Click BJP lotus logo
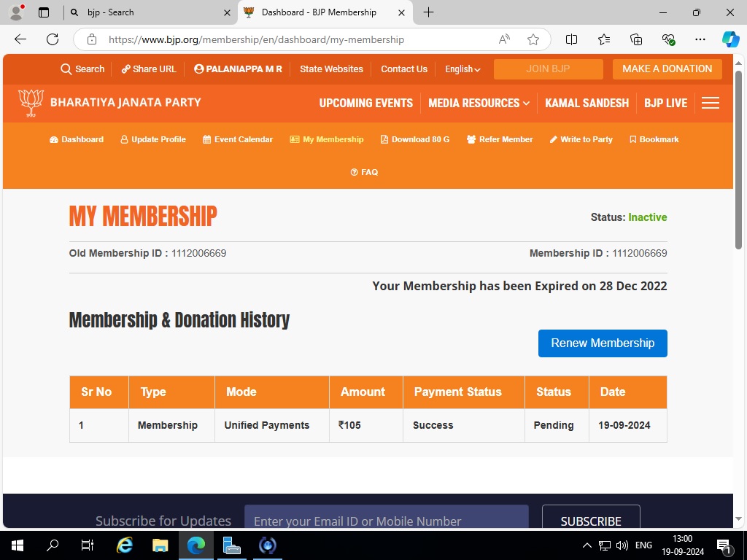 coord(31,102)
